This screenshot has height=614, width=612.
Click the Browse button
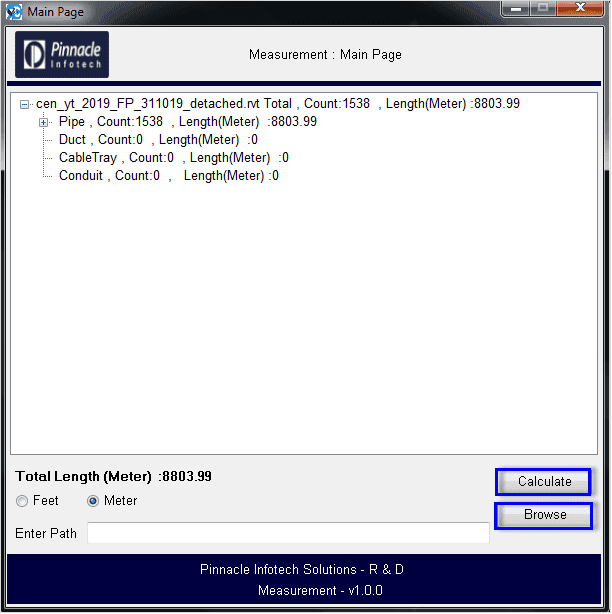(544, 515)
